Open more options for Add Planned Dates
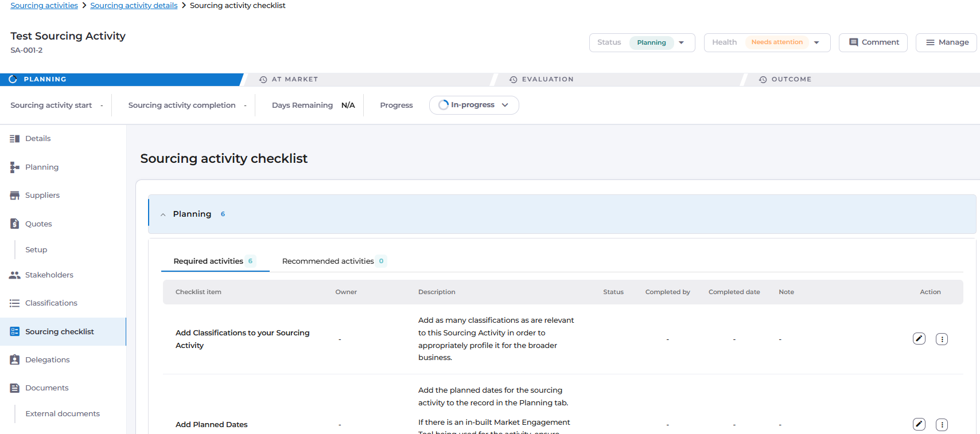980x434 pixels. point(942,425)
